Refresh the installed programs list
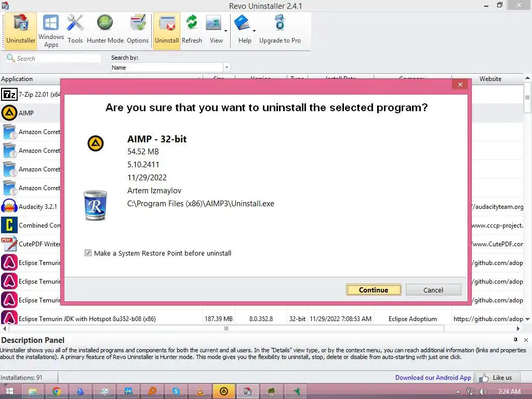Image resolution: width=532 pixels, height=399 pixels. 192,31
